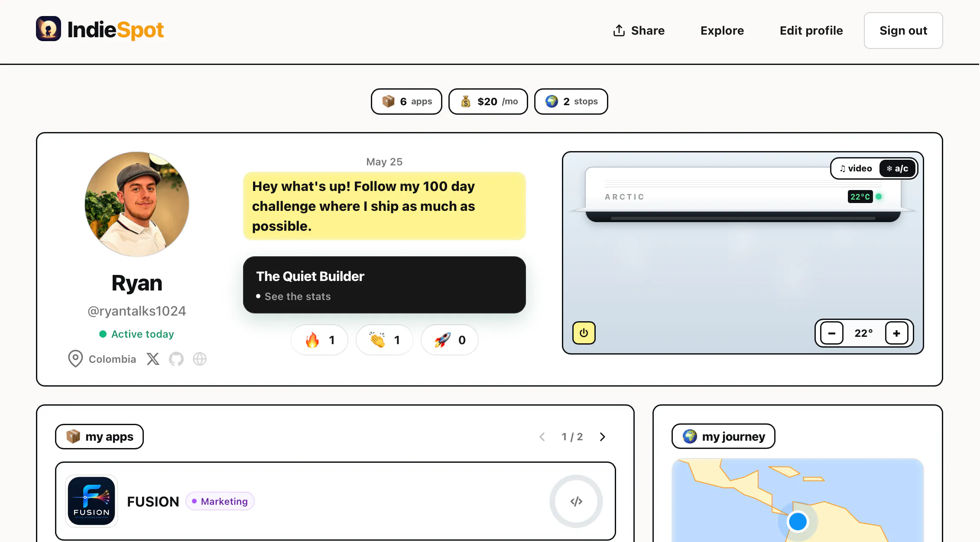Click the ARCTIC brand text on unit
This screenshot has height=542, width=980.
(625, 197)
